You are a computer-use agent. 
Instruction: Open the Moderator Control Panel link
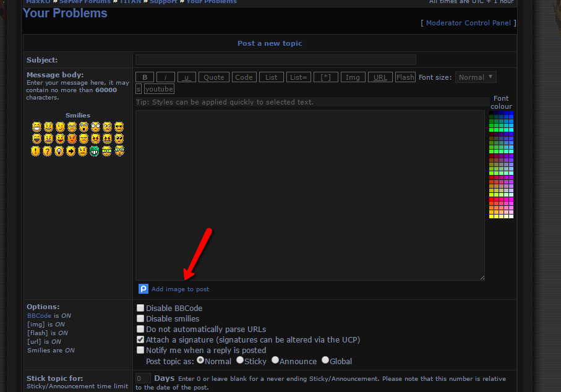pos(468,23)
